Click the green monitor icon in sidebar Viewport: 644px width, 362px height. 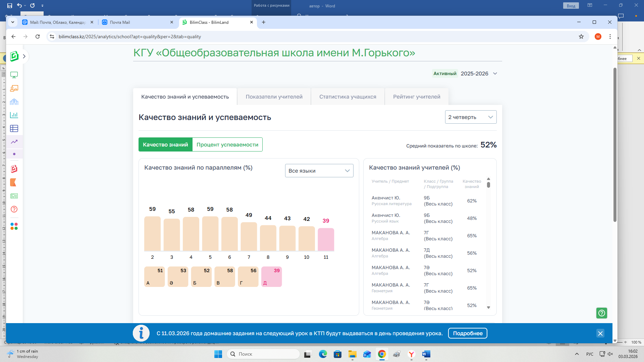(x=14, y=75)
